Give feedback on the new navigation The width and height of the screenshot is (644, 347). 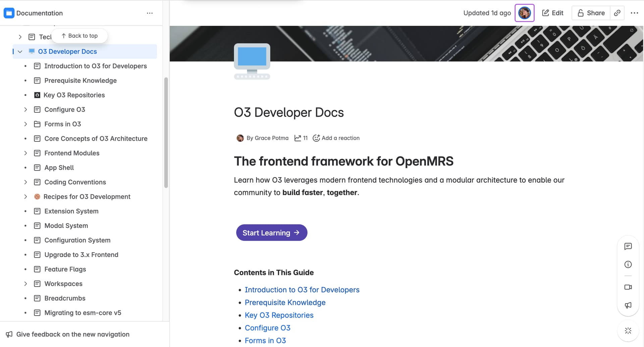[73, 334]
